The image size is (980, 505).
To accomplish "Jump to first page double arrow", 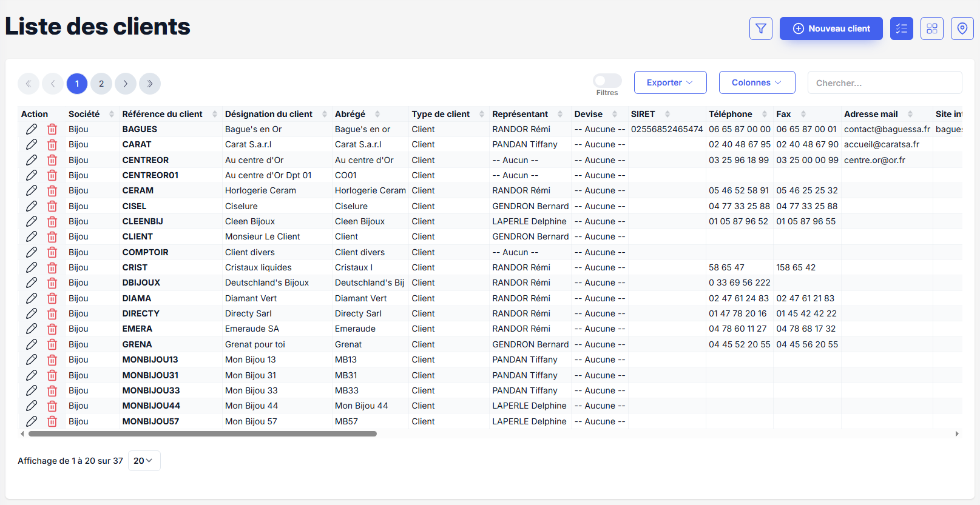I will click(29, 84).
